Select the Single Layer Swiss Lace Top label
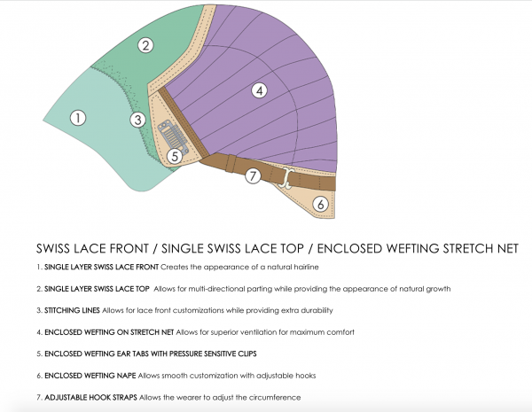Viewport: 532px width, 412px height. click(97, 289)
